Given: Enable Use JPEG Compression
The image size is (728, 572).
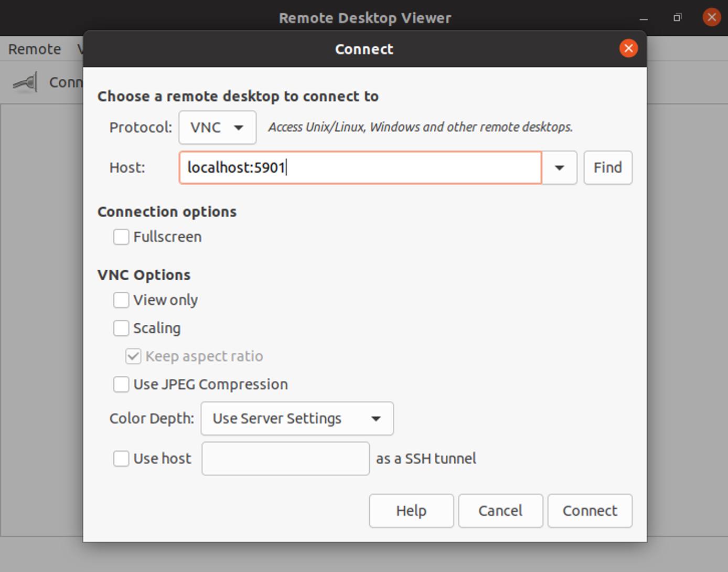Looking at the screenshot, I should [121, 384].
